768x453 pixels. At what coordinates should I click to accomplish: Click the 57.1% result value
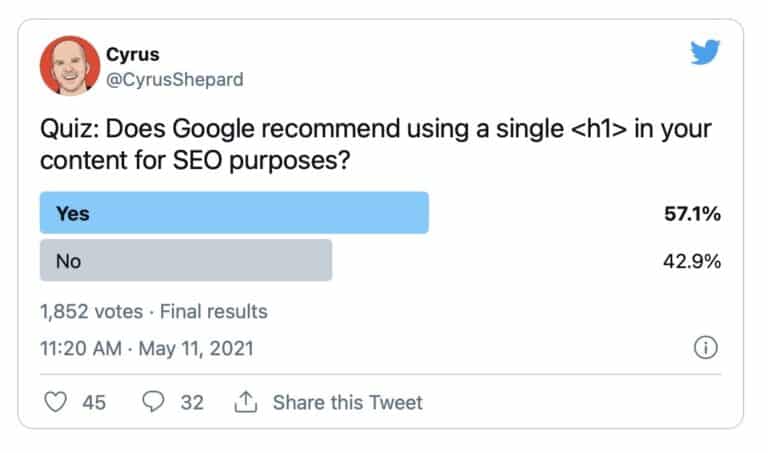pyautogui.click(x=693, y=214)
